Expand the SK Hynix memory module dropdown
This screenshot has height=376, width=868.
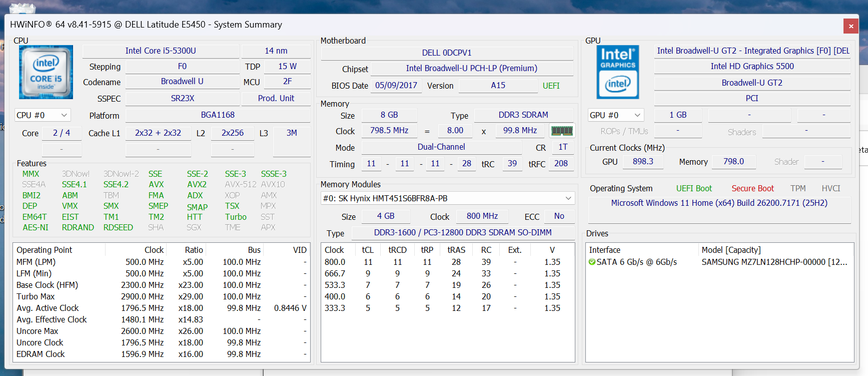click(x=448, y=198)
